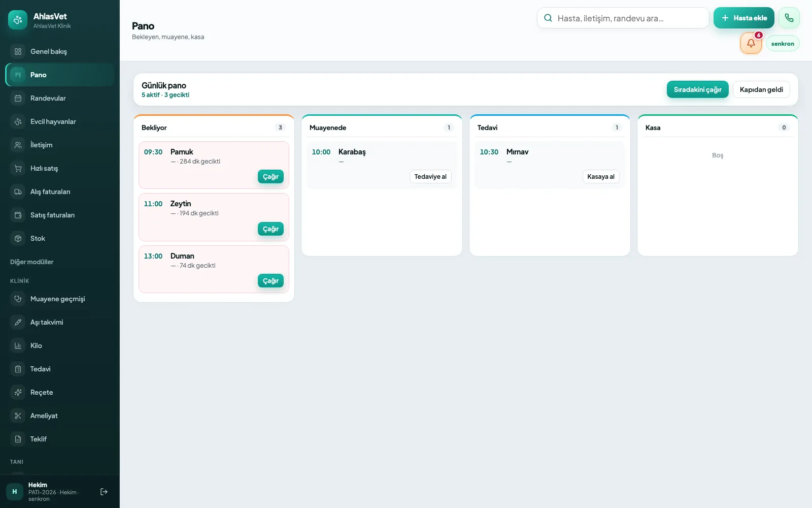Viewport: 812px width, 508px height.
Task: Call Pamuk with the Çağır button
Action: coord(270,177)
